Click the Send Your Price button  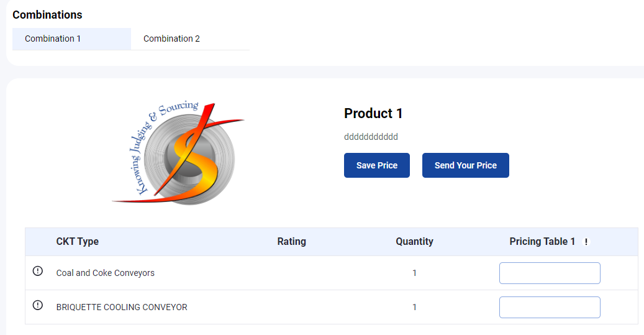465,165
